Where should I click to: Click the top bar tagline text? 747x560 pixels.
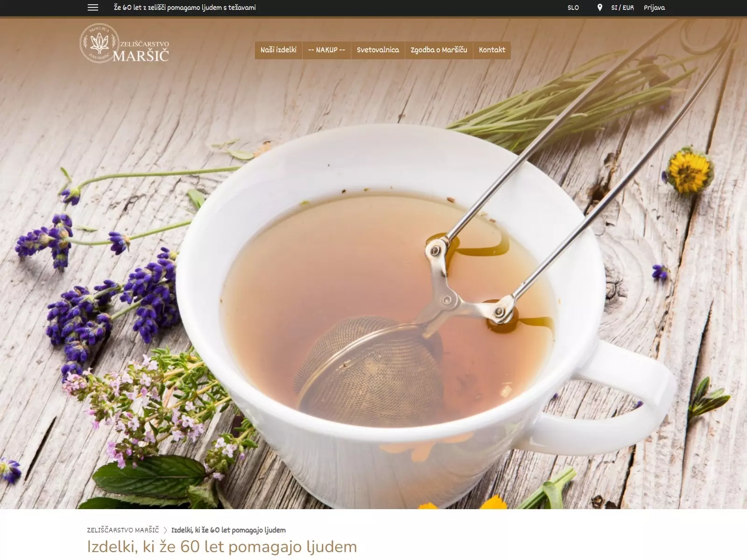(184, 7)
